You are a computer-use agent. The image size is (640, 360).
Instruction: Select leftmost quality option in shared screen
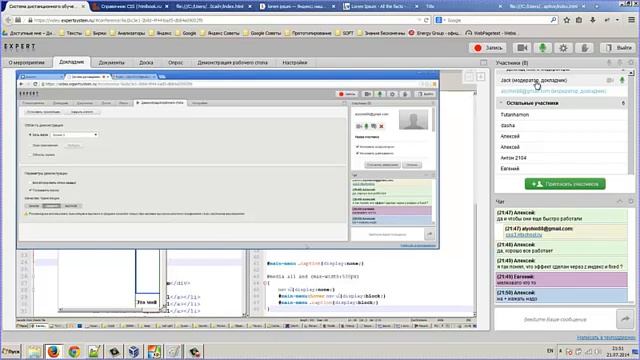(x=34, y=206)
